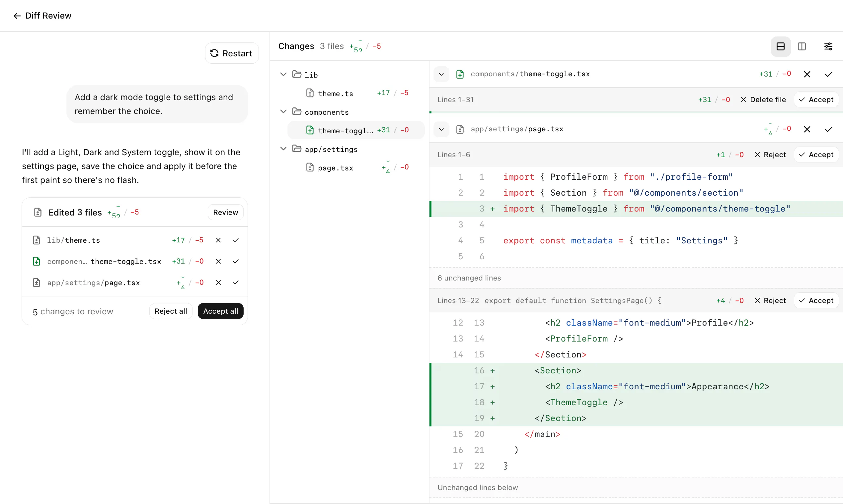Collapse the app/settings folder
This screenshot has width=843, height=504.
point(283,149)
